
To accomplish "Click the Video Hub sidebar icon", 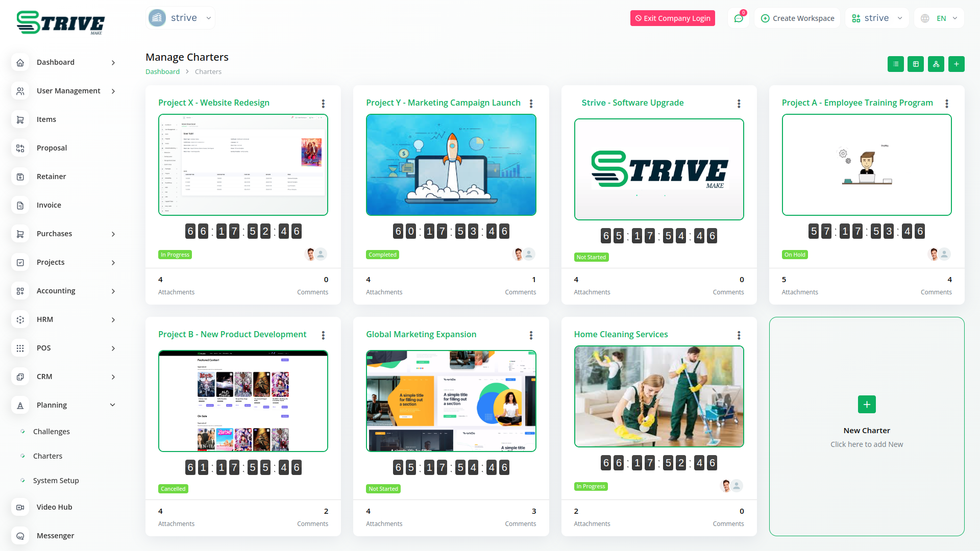I will [20, 507].
